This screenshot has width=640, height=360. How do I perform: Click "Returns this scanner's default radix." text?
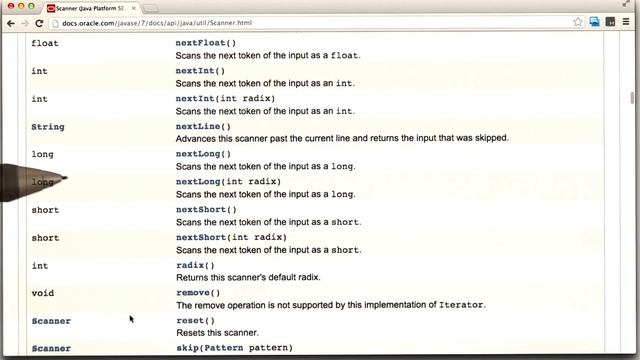coord(248,277)
